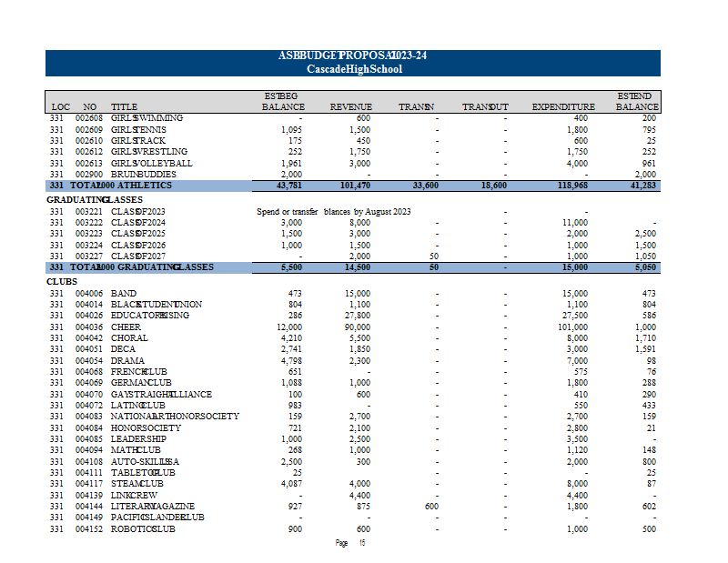Click the 90,000 CHEER revenue value
Screen dimensions: 728x563
357,327
